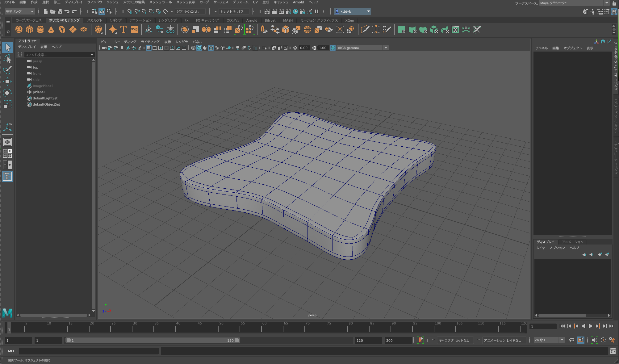Click the MEL command input field
The width and height of the screenshot is (619, 364).
89,351
